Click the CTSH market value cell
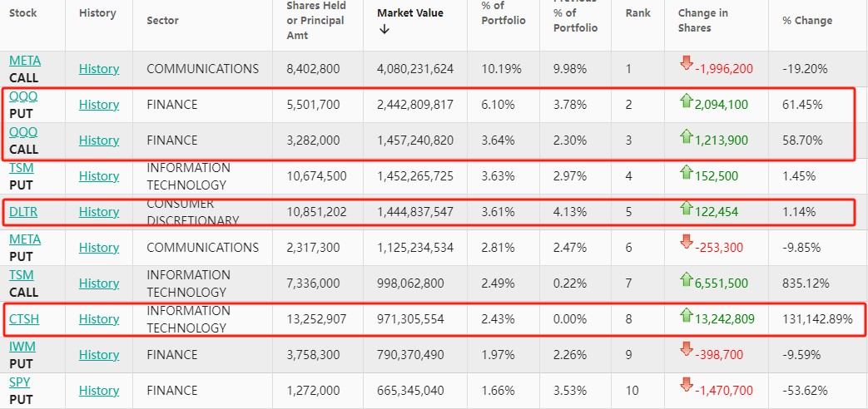Viewport: 868px width, 409px height. [x=415, y=319]
